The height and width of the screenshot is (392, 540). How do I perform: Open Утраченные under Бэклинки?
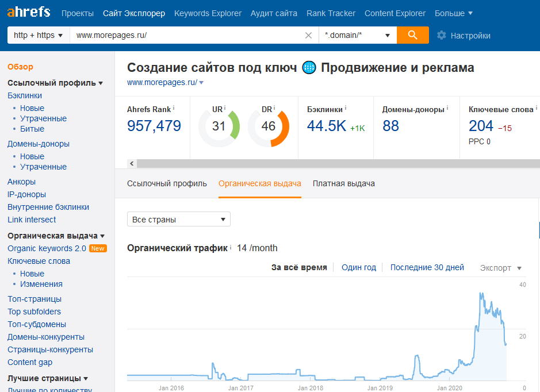click(43, 118)
